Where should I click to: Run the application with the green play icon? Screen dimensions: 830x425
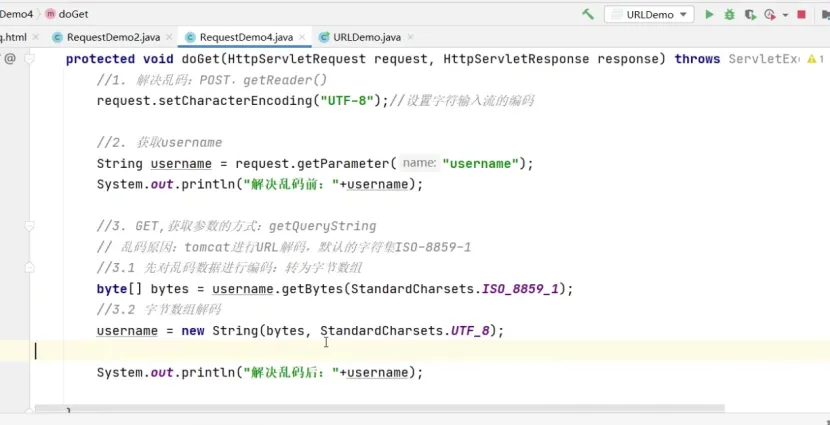pyautogui.click(x=709, y=14)
